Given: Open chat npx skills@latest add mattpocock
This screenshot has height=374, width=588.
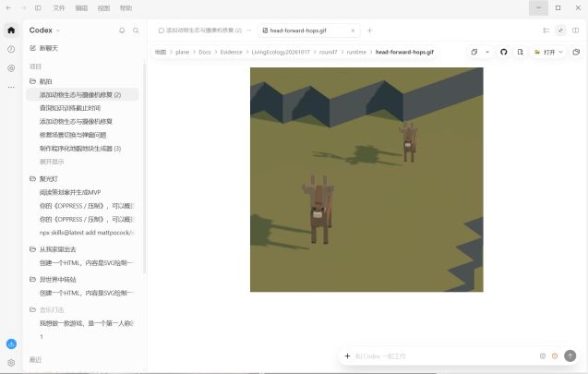Looking at the screenshot, I should 82,233.
